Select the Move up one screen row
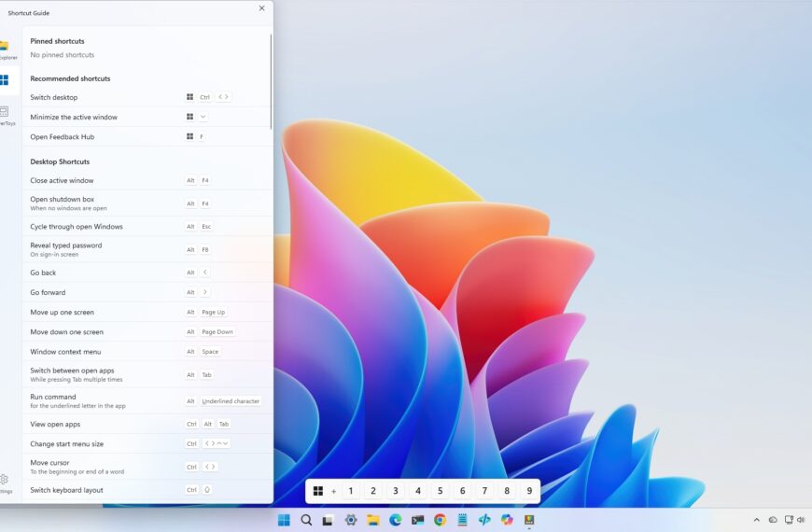The height and width of the screenshot is (532, 812). (x=147, y=312)
